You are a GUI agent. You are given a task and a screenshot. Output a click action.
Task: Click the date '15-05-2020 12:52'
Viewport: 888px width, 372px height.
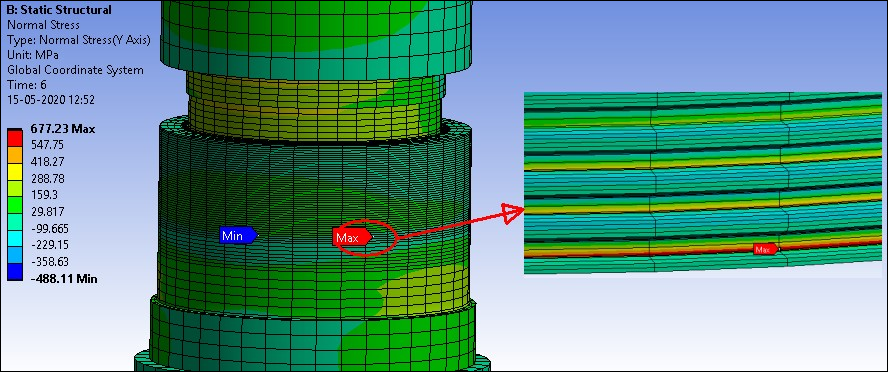pos(50,100)
